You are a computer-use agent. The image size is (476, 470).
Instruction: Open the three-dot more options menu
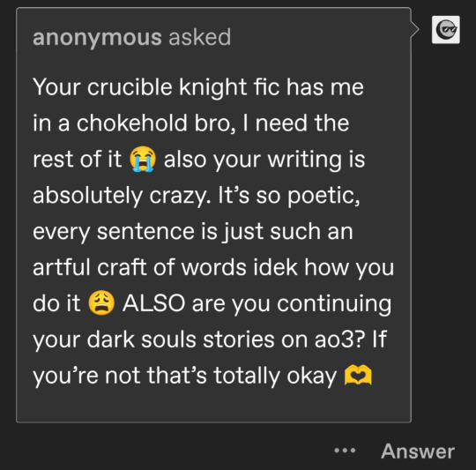[345, 451]
